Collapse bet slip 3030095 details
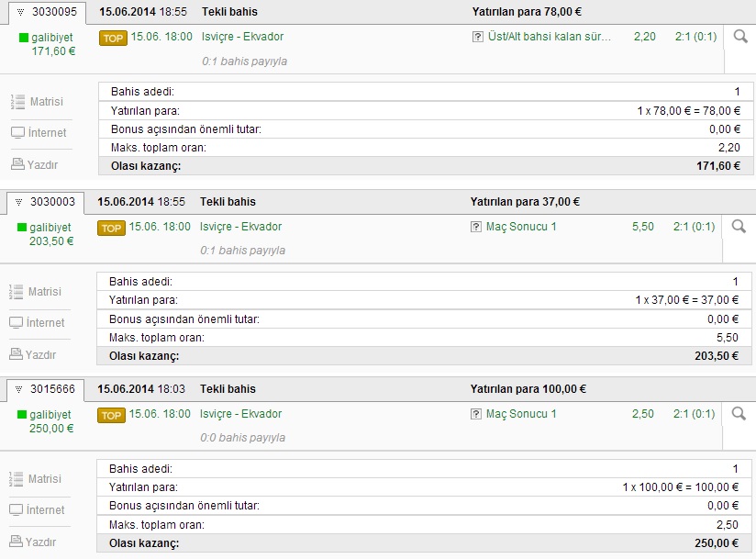Image resolution: width=756 pixels, height=559 pixels. (18, 13)
